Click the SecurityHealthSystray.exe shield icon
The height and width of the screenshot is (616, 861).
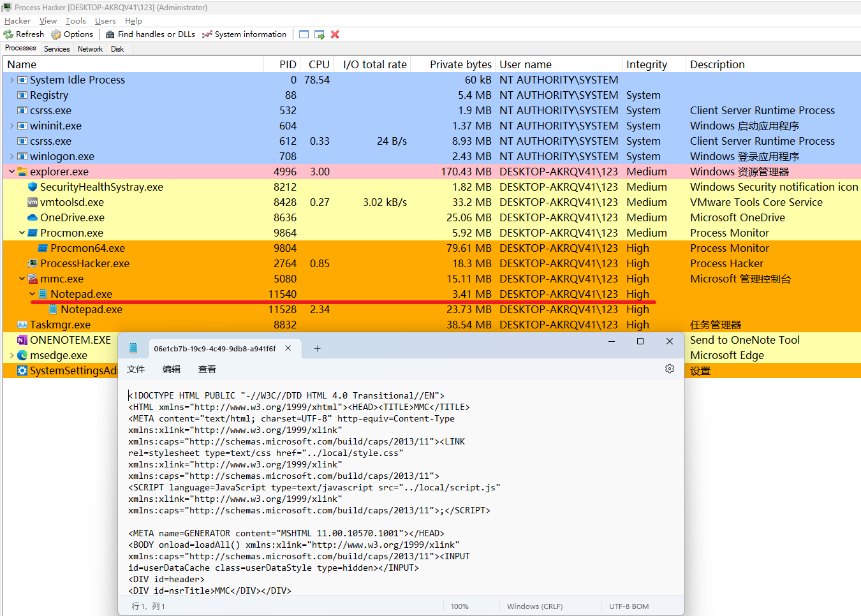coord(33,187)
